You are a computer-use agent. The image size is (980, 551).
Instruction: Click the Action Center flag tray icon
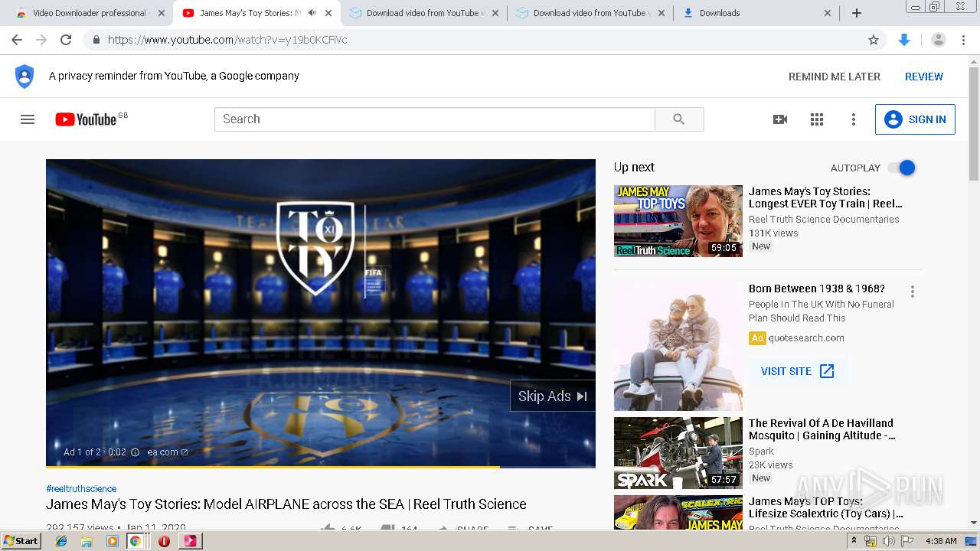[x=907, y=541]
